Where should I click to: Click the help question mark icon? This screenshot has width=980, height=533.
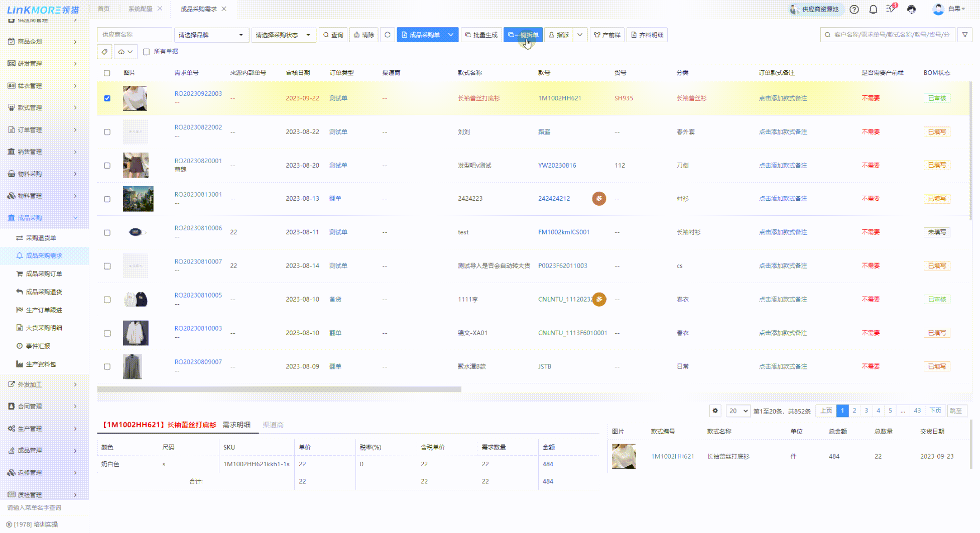(854, 10)
